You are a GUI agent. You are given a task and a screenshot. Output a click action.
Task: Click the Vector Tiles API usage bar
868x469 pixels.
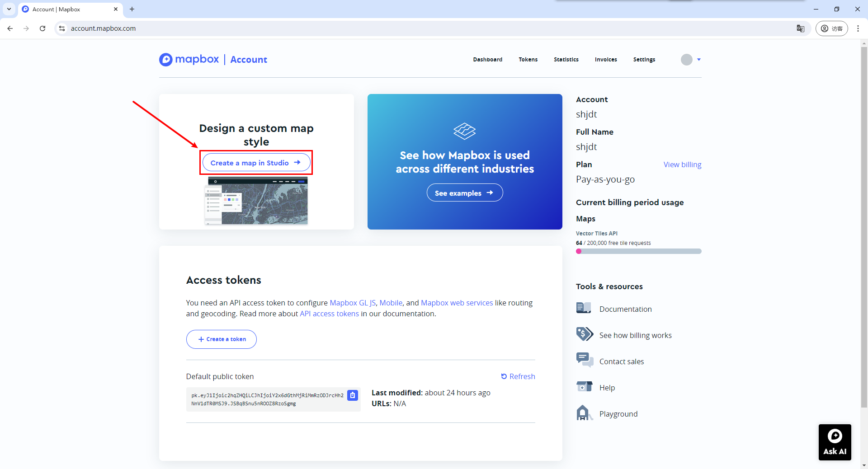(x=639, y=251)
